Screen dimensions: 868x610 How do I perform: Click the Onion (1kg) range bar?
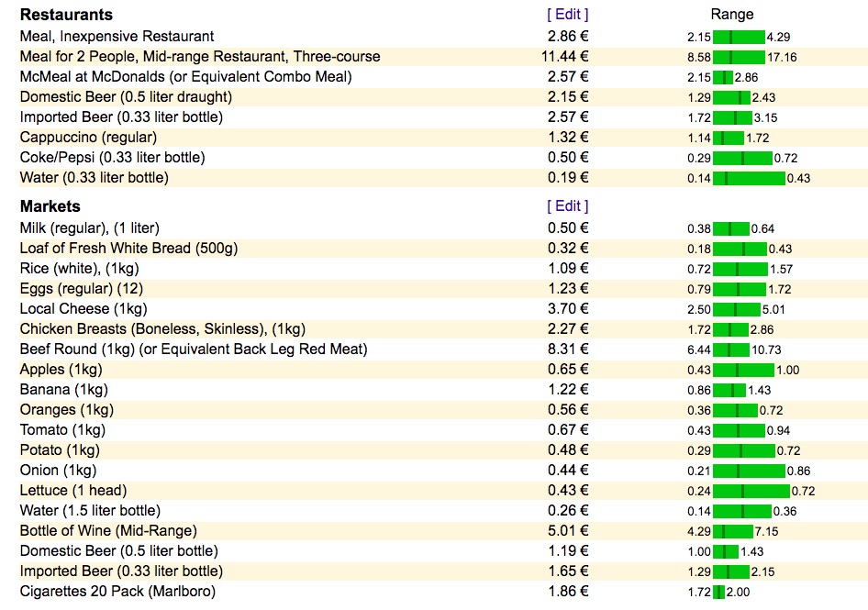749,471
